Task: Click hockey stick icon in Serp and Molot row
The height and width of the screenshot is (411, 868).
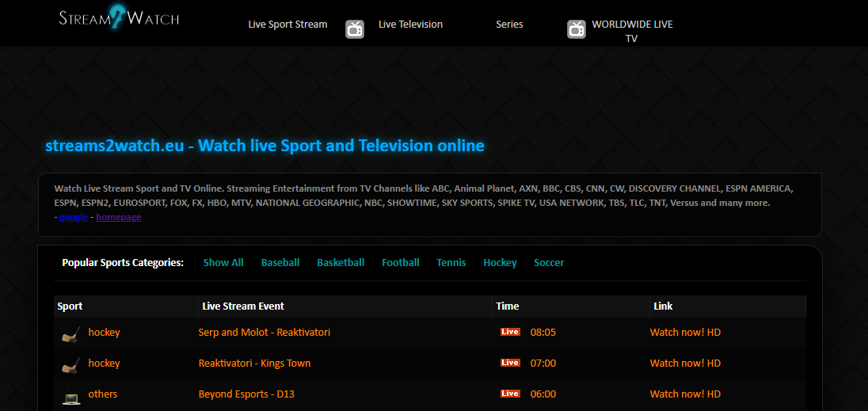Action: [70, 333]
